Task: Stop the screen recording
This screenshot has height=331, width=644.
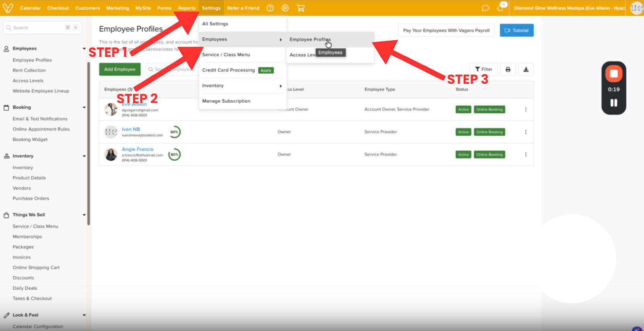Action: [x=614, y=74]
